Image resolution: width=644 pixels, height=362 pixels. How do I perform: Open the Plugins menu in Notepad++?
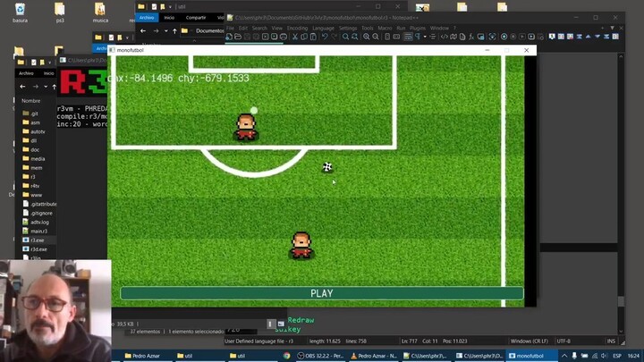pos(418,28)
